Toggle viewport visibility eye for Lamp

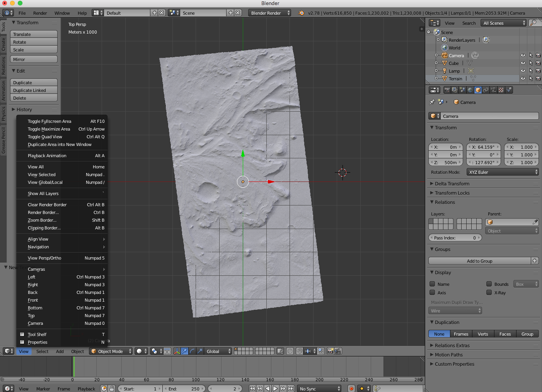(x=523, y=71)
